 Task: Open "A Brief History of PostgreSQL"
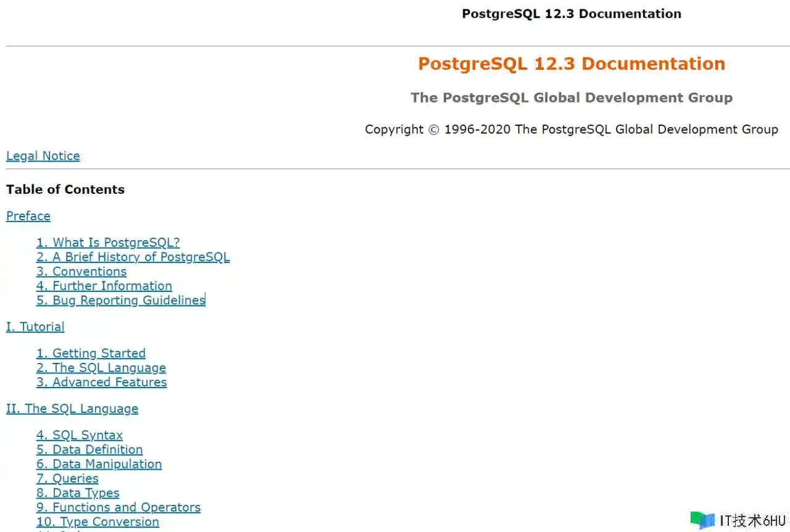133,257
